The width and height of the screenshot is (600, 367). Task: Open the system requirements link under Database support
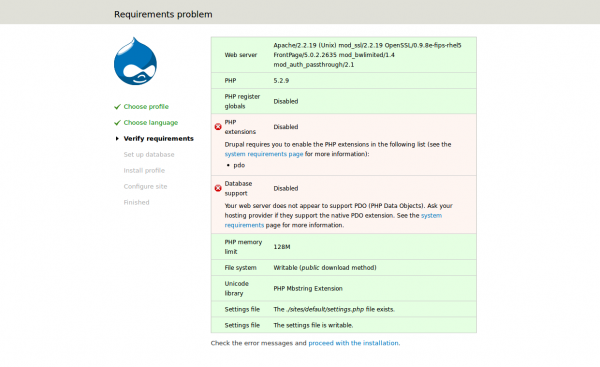pos(333,220)
